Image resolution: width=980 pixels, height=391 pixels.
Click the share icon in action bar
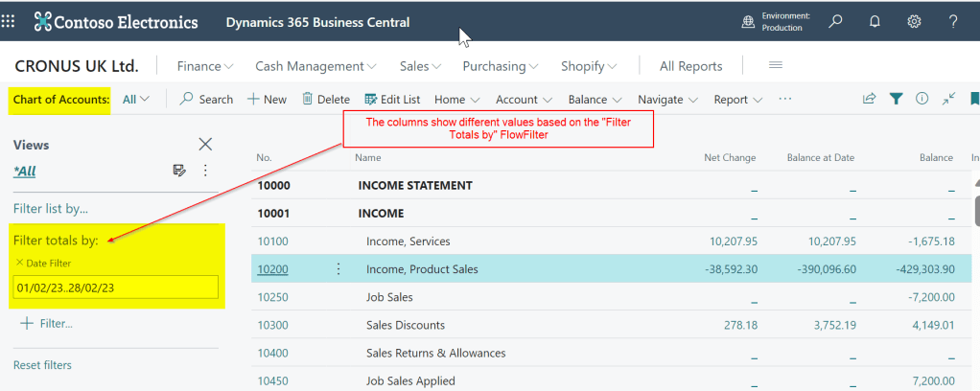[x=869, y=99]
